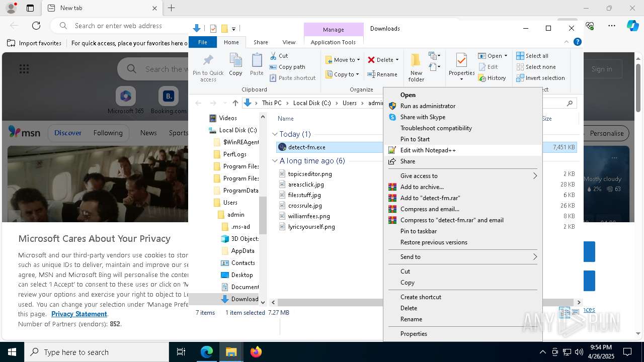Choose Run as administrator

point(428,106)
